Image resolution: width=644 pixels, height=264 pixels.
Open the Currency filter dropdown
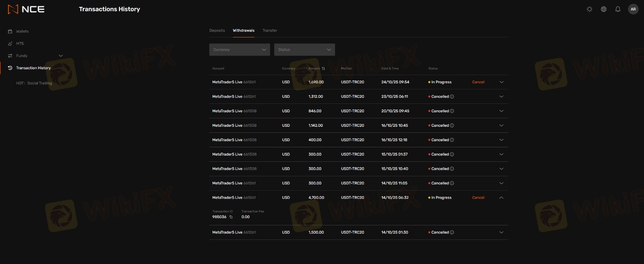(239, 49)
